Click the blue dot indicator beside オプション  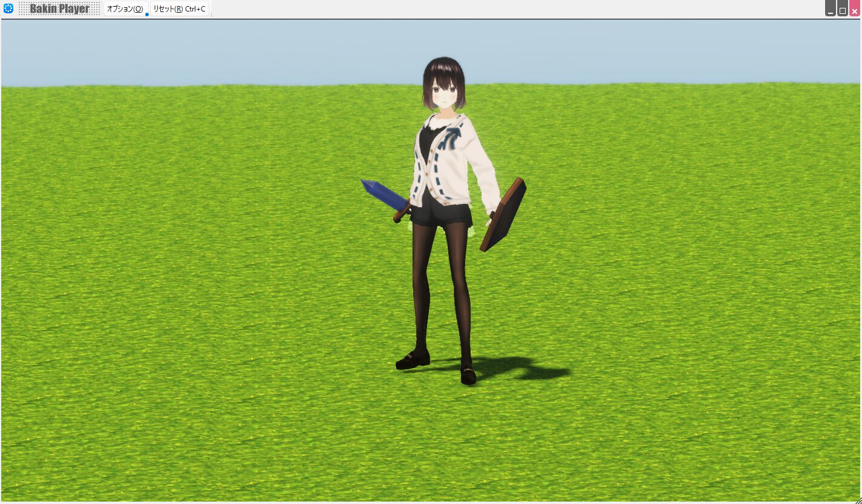click(146, 14)
